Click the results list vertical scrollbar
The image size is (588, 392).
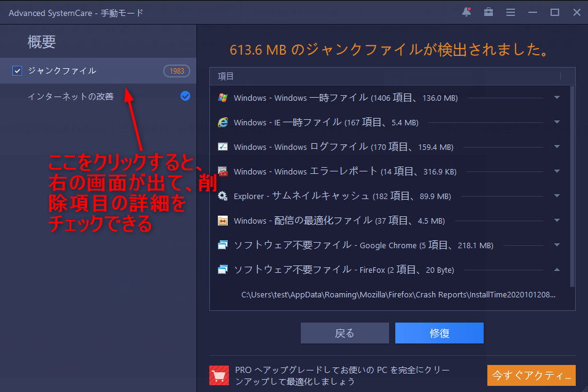[x=573, y=184]
